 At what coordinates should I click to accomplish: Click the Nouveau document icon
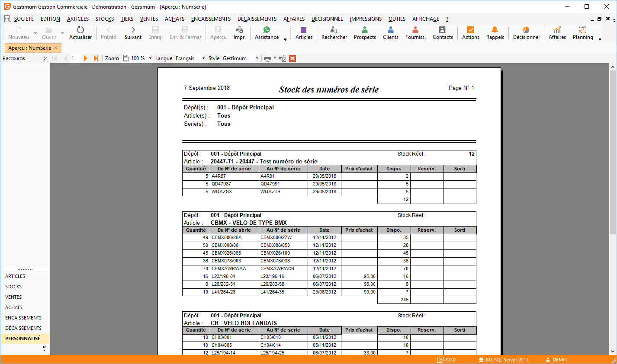click(x=19, y=30)
